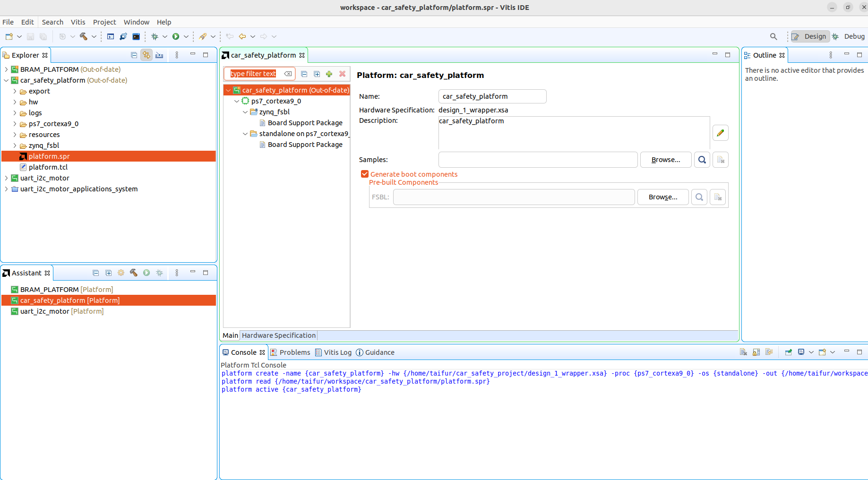Click the Back navigation arrow icon
The width and height of the screenshot is (868, 480).
[x=242, y=36]
